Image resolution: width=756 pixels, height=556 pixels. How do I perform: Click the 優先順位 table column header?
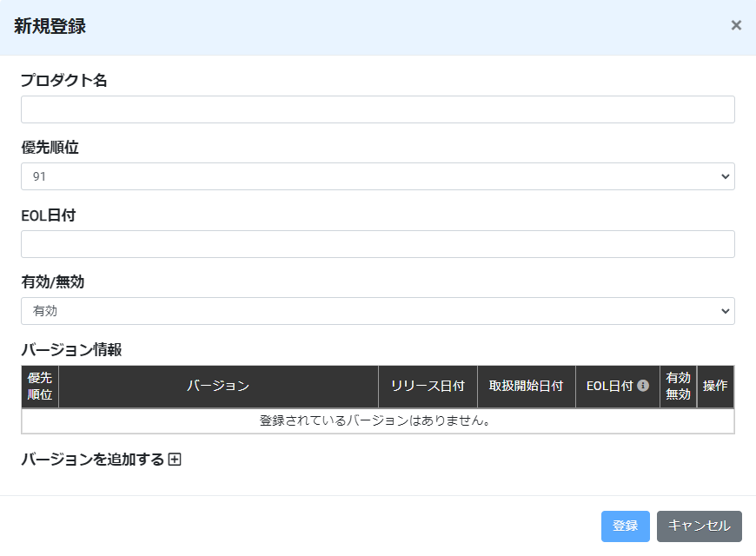pyautogui.click(x=40, y=387)
